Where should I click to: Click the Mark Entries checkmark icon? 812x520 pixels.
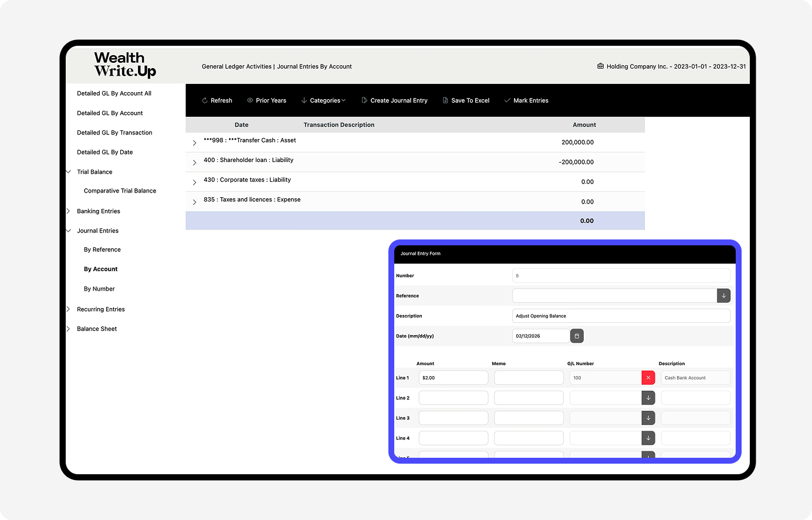(x=507, y=100)
